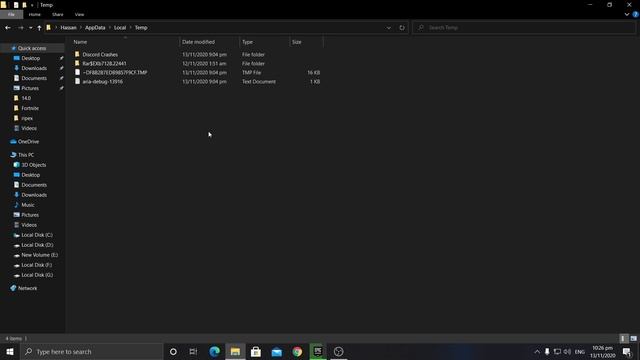Expand the address bar history dropdown
Image resolution: width=640 pixels, height=360 pixels.
pyautogui.click(x=389, y=28)
